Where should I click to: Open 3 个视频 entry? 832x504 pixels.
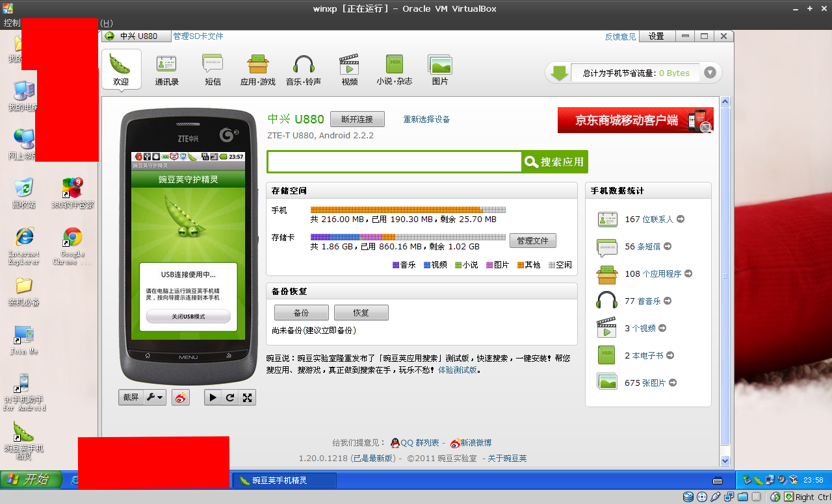click(645, 329)
